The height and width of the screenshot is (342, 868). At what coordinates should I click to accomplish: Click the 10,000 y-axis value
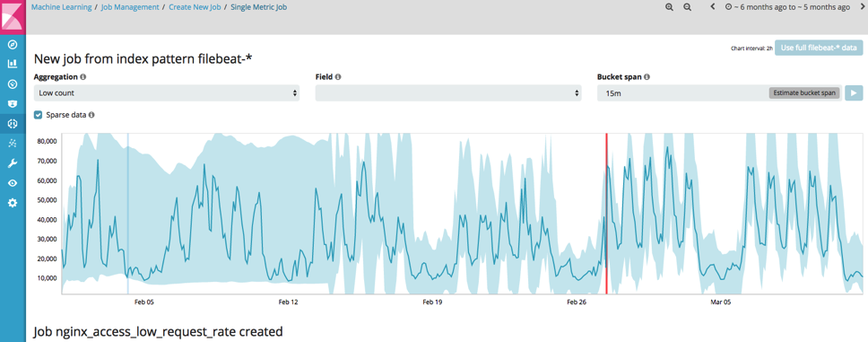pos(48,277)
